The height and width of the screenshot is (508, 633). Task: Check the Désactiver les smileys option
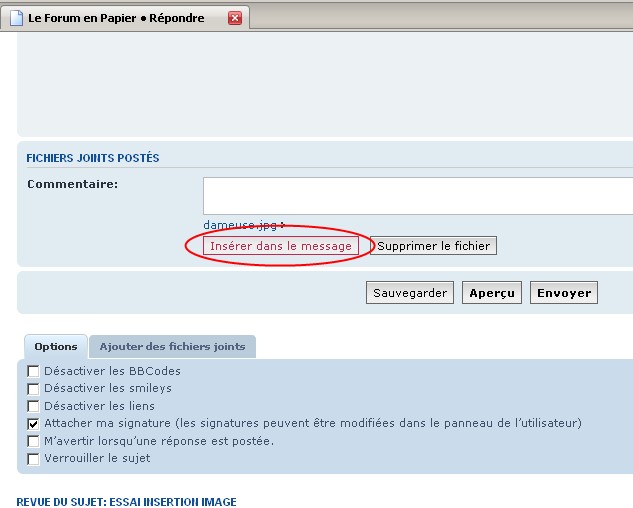point(34,389)
